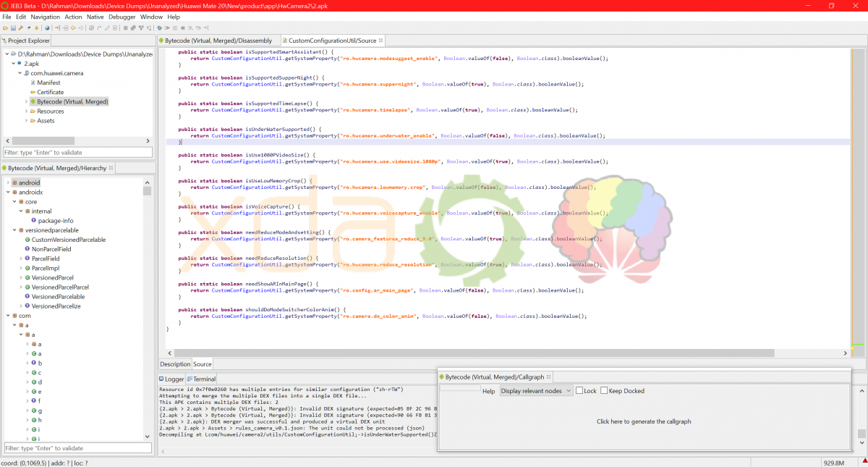Click the grid table toolbar icon

pos(125,28)
